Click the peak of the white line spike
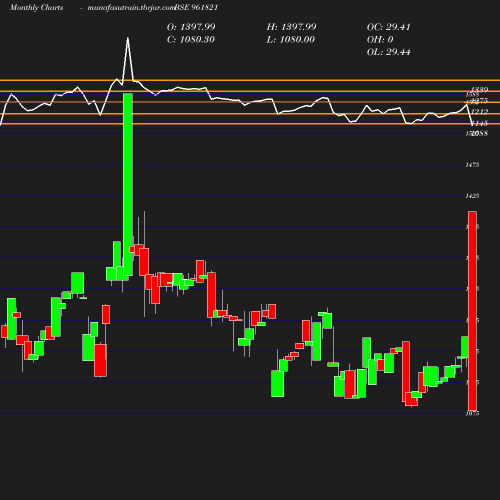The image size is (500, 500). 128,38
